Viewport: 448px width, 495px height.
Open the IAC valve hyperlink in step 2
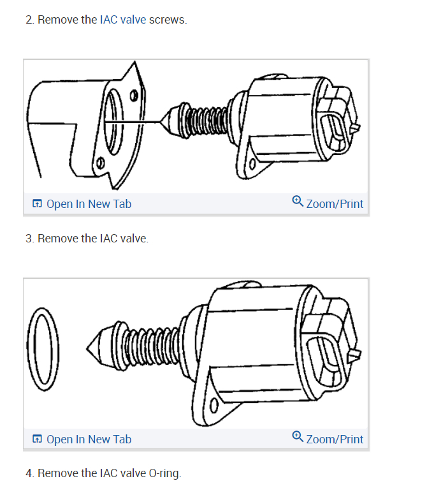123,20
